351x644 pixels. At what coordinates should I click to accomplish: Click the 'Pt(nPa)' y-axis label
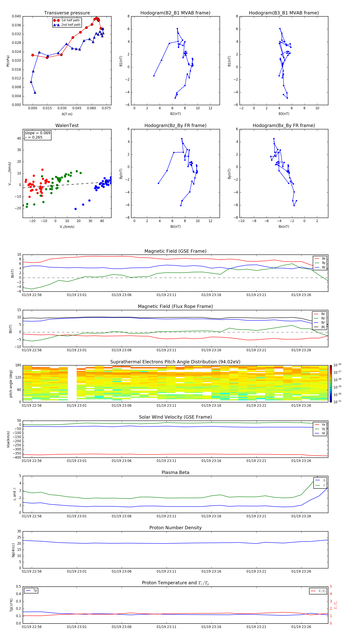coord(8,61)
